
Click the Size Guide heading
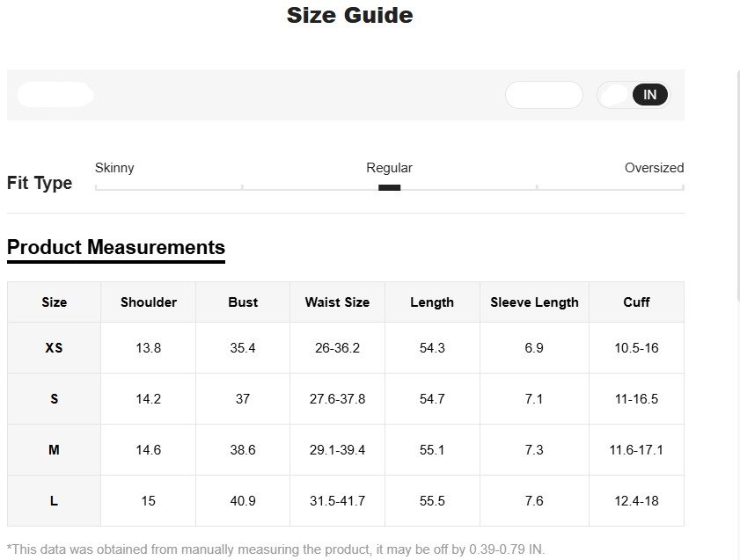348,15
